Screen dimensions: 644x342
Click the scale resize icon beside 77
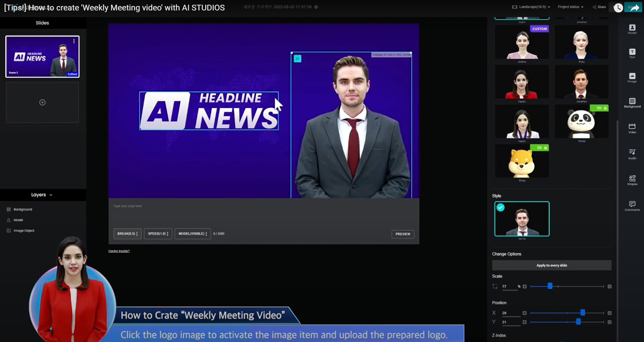pyautogui.click(x=495, y=286)
